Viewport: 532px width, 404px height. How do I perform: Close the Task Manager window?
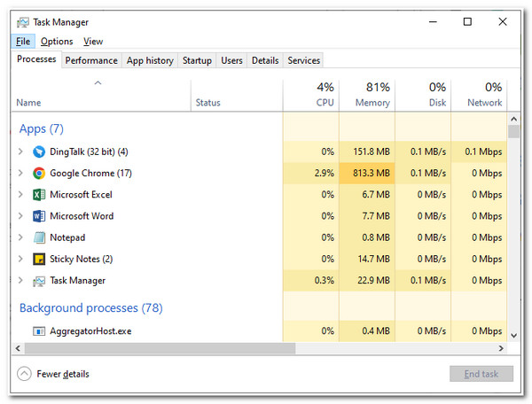point(503,22)
